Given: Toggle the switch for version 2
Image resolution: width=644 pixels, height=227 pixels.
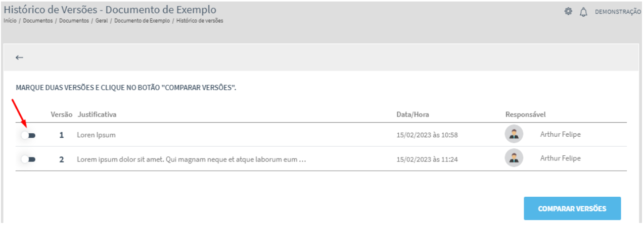Looking at the screenshot, I should click(28, 159).
